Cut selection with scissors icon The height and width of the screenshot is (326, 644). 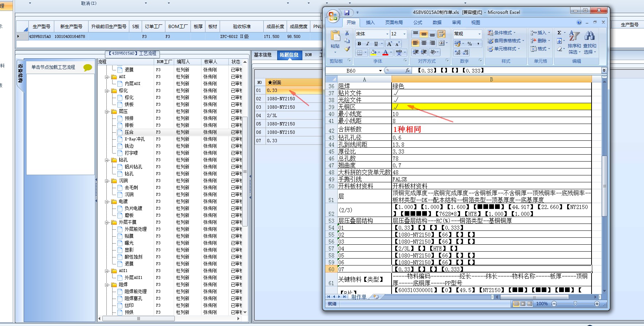point(347,33)
